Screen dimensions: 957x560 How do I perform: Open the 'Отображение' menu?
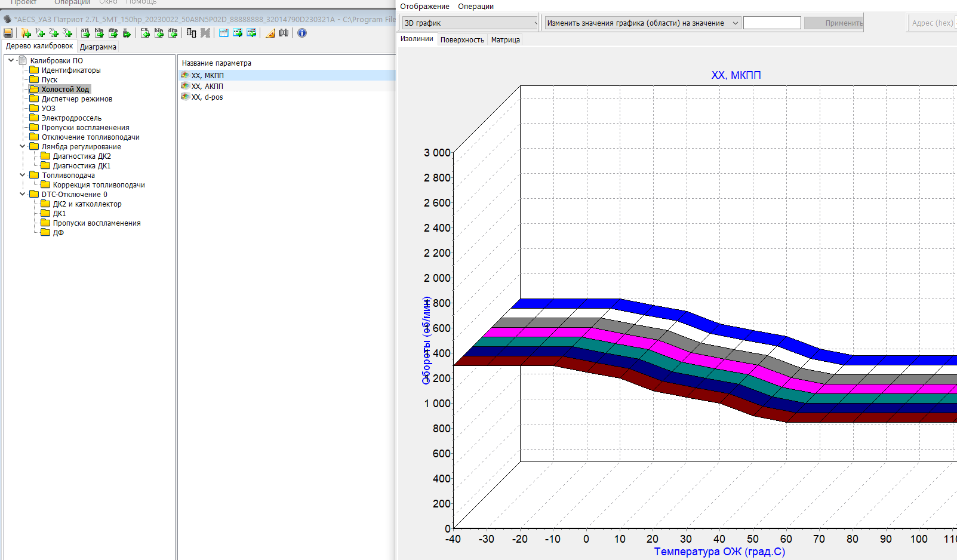pos(424,7)
